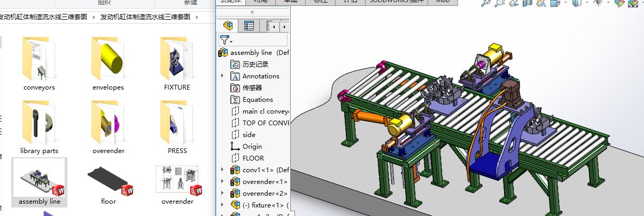
Task: Click the Annotations folder icon
Action: 236,76
